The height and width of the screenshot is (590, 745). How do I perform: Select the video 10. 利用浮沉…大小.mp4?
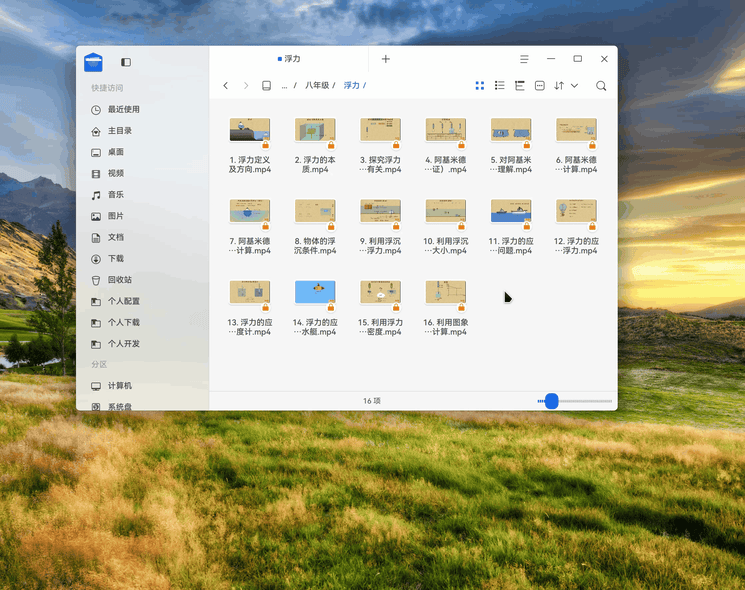click(x=446, y=227)
